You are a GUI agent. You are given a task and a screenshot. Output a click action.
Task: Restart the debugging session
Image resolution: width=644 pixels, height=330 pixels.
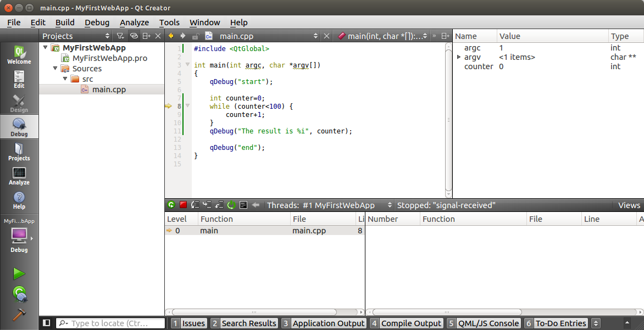231,204
